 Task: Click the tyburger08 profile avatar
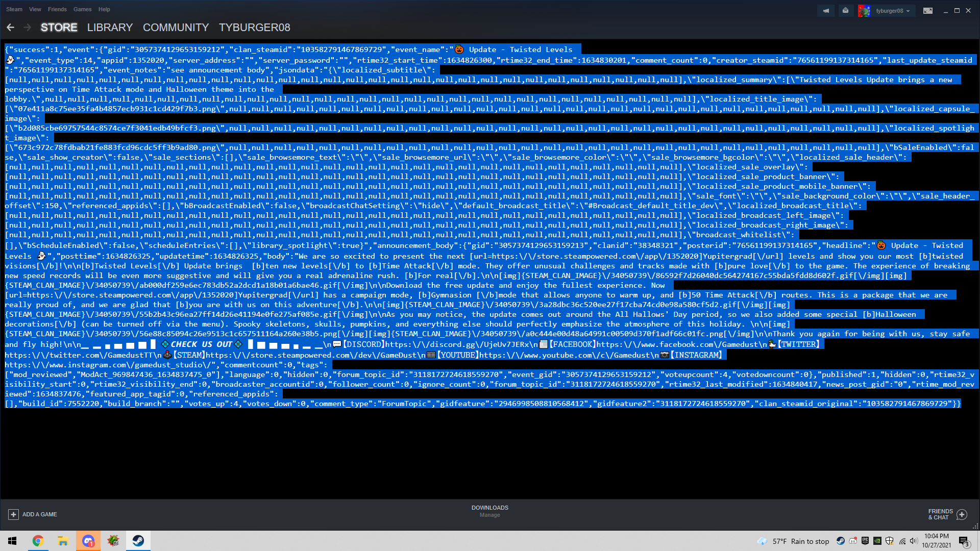click(864, 11)
